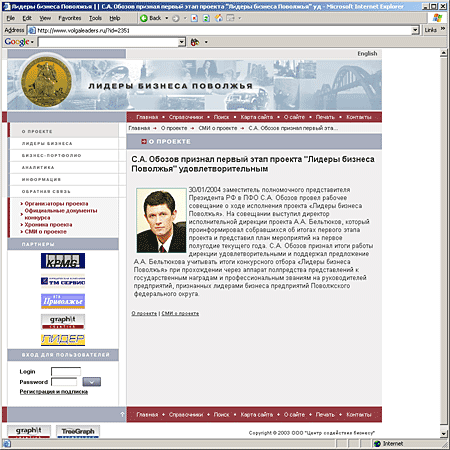450x450 pixels.
Task: Click the Password input field
Action: pos(64,382)
